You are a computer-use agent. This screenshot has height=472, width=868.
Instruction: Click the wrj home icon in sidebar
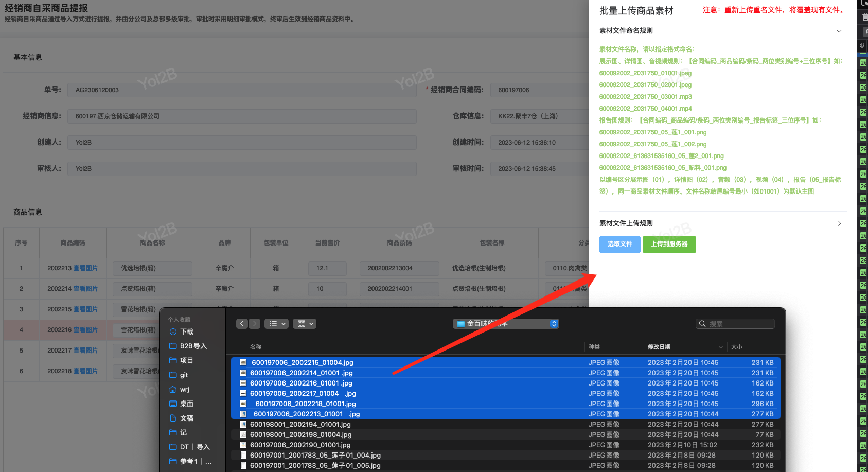(x=173, y=390)
